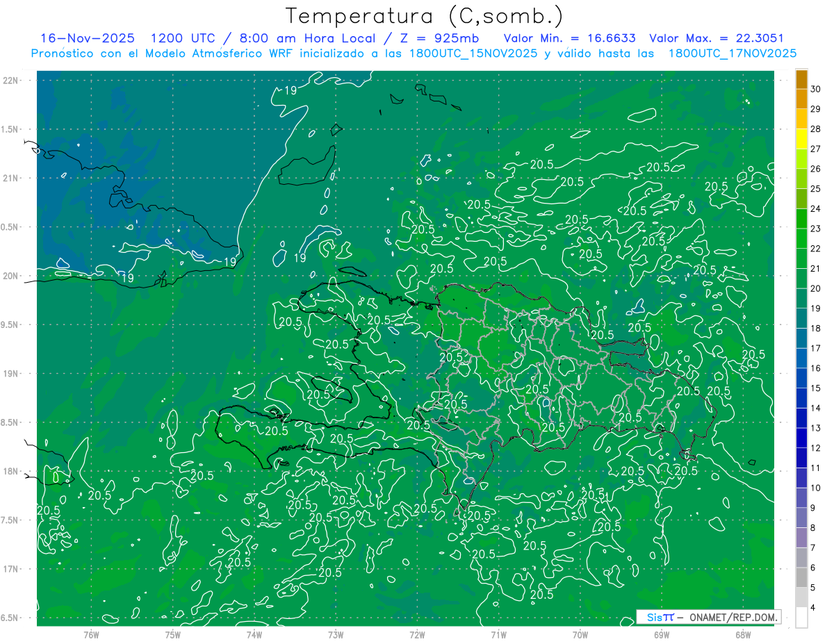Click the "72W" longitude axis label
This screenshot has height=644, width=834.
tap(417, 635)
